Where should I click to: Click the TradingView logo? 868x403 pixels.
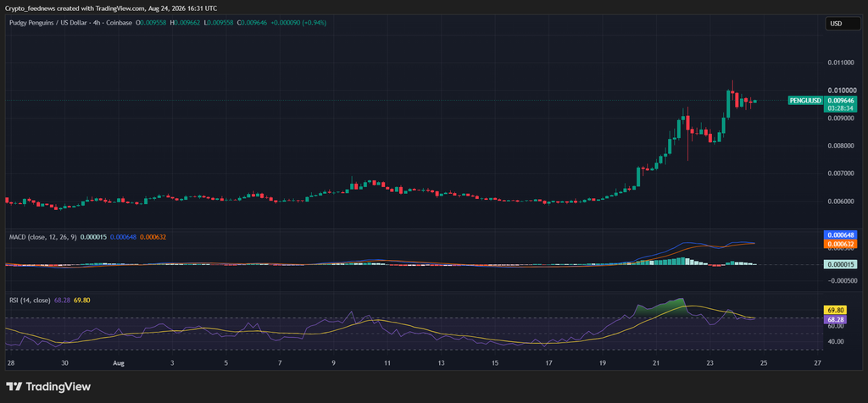click(x=48, y=387)
